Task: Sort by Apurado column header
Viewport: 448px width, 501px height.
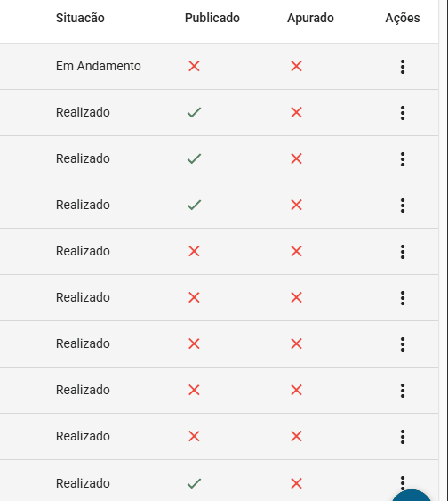Action: coord(310,18)
